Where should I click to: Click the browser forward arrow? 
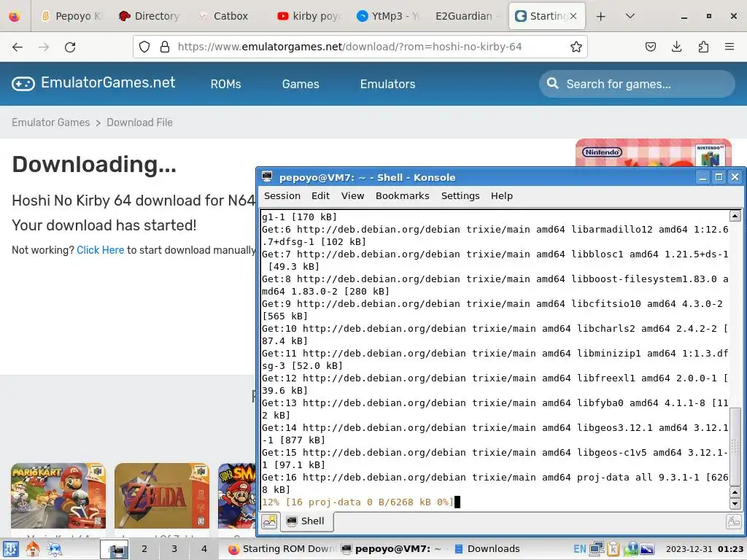tap(44, 47)
